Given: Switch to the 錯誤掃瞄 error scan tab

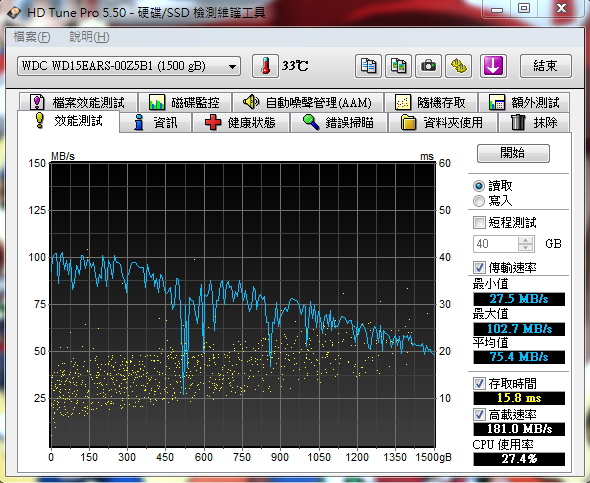Looking at the screenshot, I should (339, 123).
